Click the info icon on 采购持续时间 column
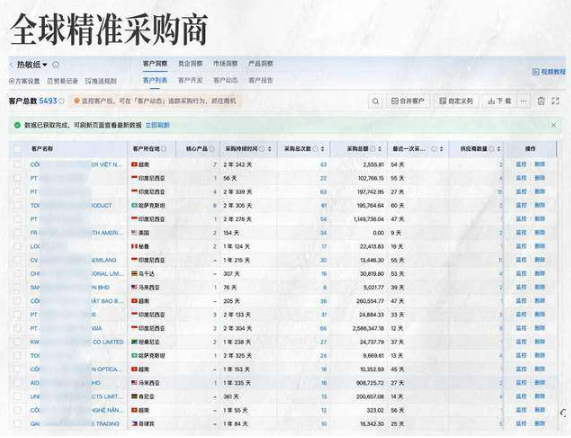This screenshot has height=438, width=571. [x=262, y=149]
